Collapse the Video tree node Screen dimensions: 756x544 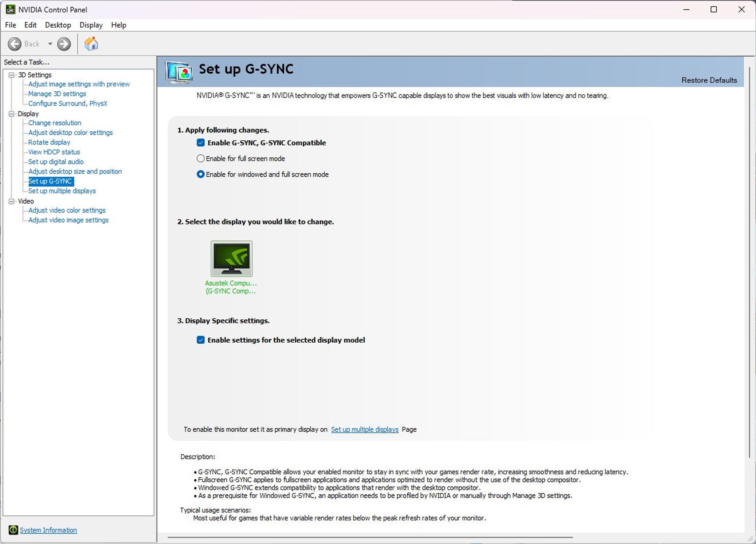coord(11,201)
